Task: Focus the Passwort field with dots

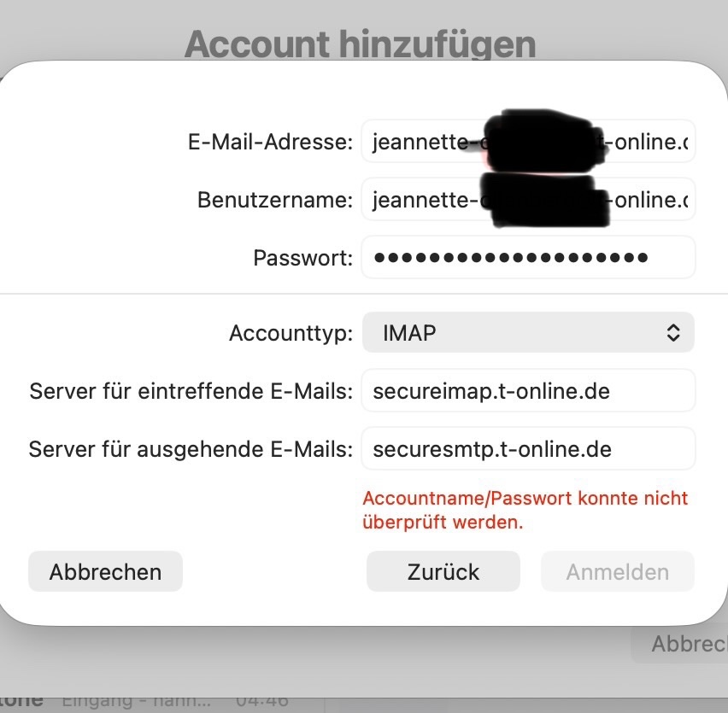Action: pos(527,257)
